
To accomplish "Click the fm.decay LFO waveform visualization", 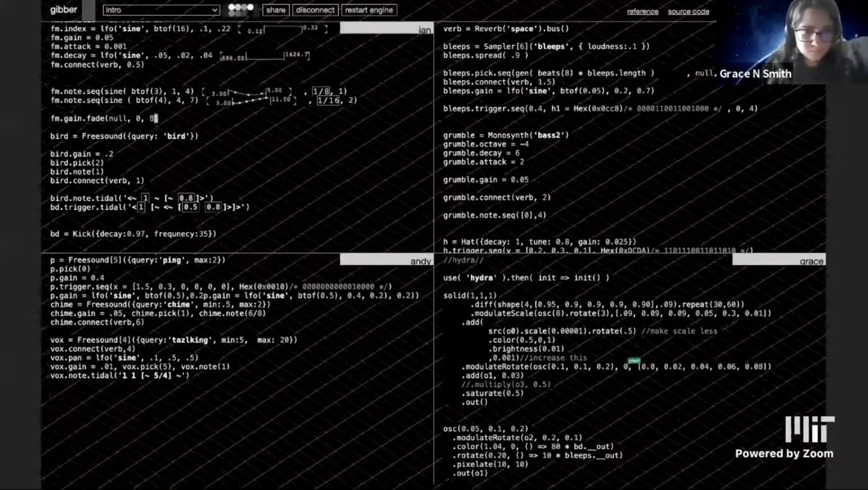I will click(x=265, y=56).
